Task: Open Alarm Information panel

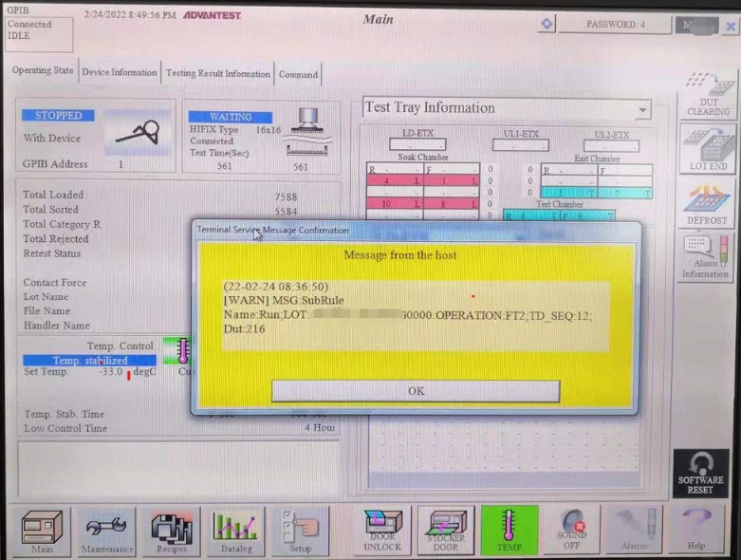Action: pyautogui.click(x=707, y=257)
